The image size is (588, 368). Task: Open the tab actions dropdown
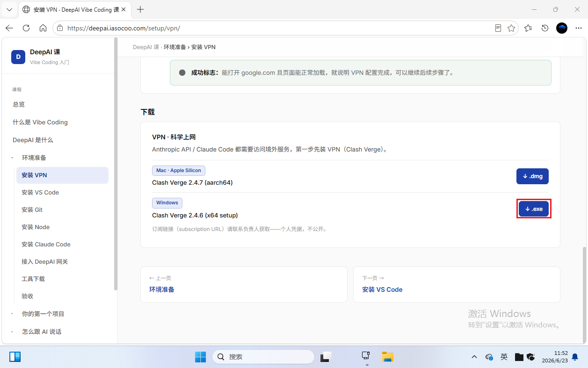[x=9, y=9]
